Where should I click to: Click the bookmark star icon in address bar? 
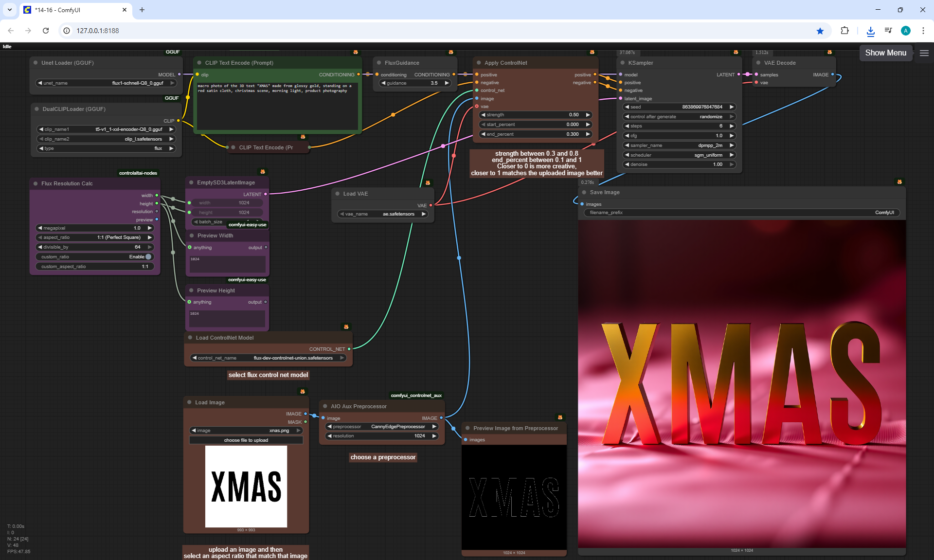point(820,31)
